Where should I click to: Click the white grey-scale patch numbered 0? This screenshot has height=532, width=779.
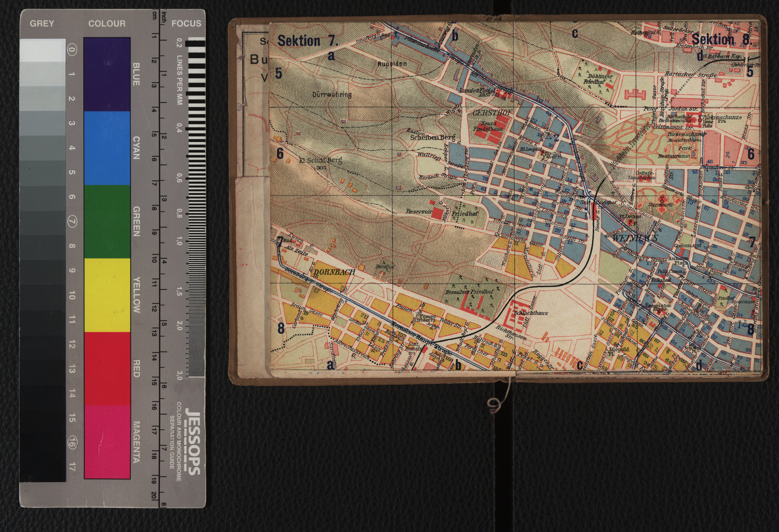[43, 50]
